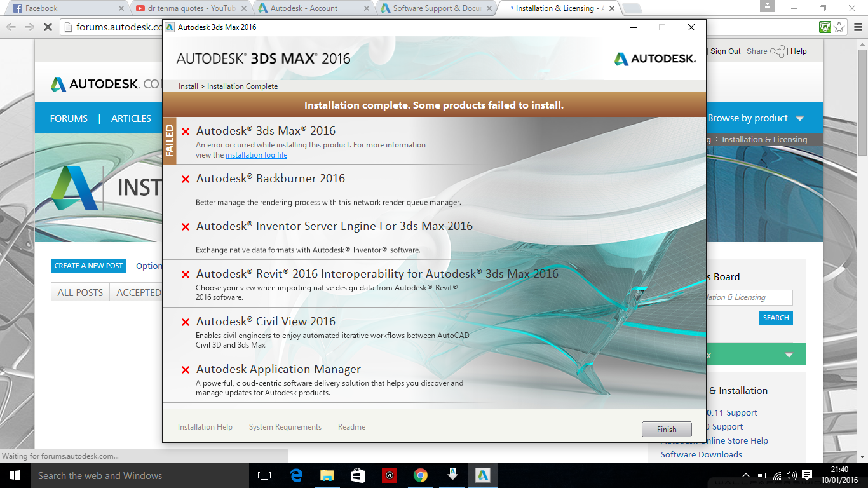Click the SEARCH button on forum sidebar

[776, 318]
